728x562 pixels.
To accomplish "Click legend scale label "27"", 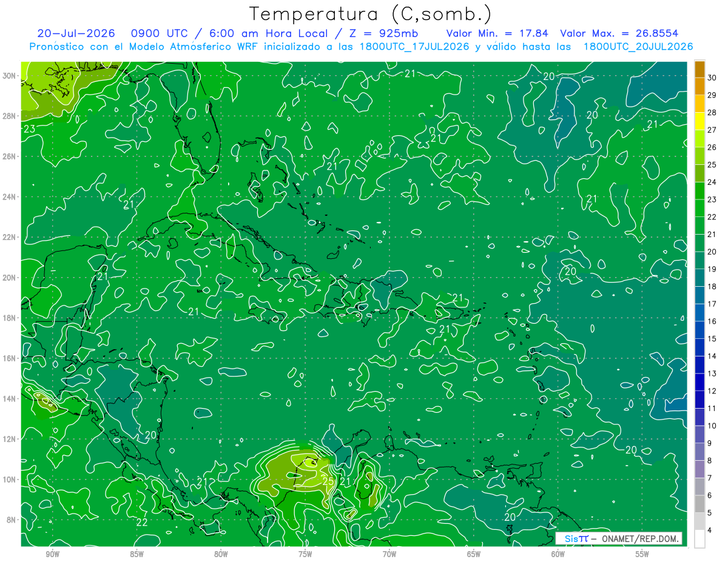I will coord(712,130).
